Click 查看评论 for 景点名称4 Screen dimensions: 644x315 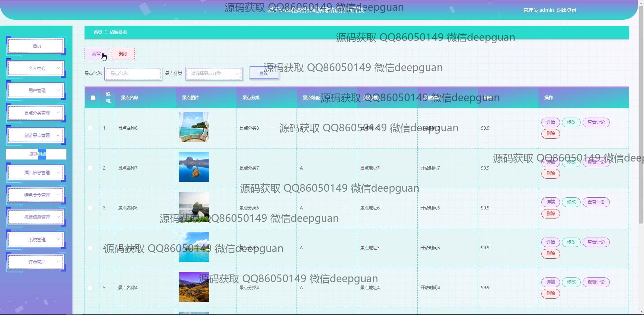pos(596,282)
